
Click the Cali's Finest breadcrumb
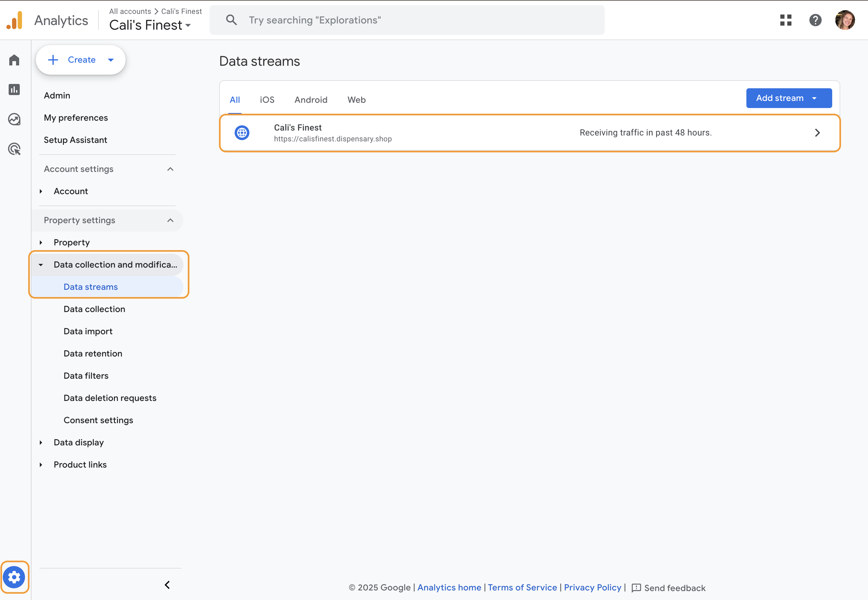point(182,11)
